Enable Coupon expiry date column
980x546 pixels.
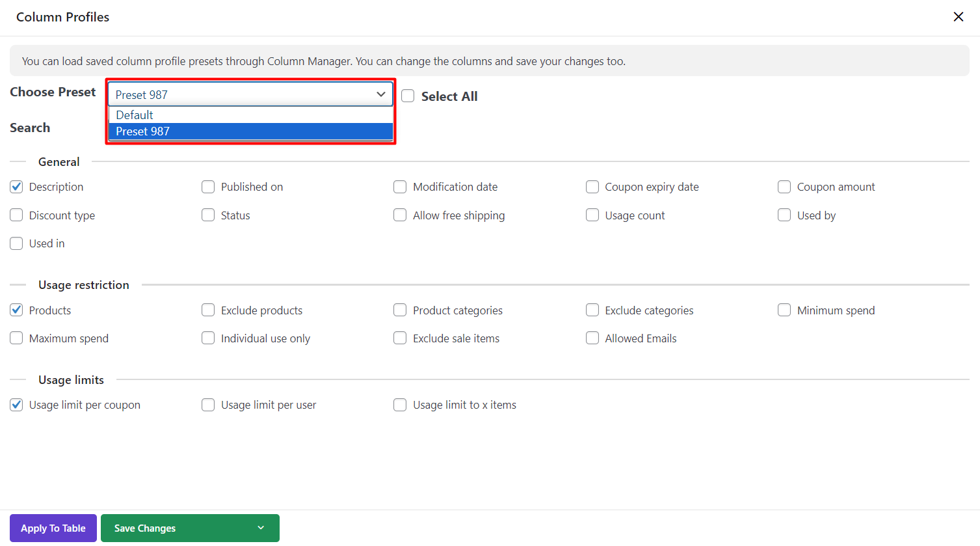pyautogui.click(x=592, y=187)
